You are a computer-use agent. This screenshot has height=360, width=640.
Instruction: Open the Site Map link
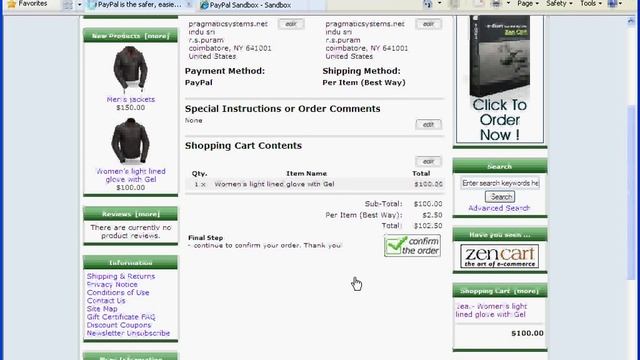tap(102, 309)
